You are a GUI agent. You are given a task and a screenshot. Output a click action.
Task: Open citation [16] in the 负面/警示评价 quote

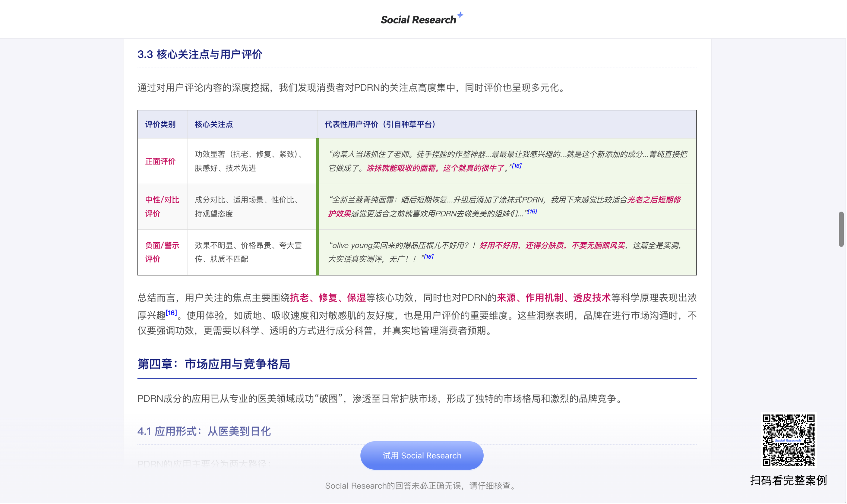(429, 257)
